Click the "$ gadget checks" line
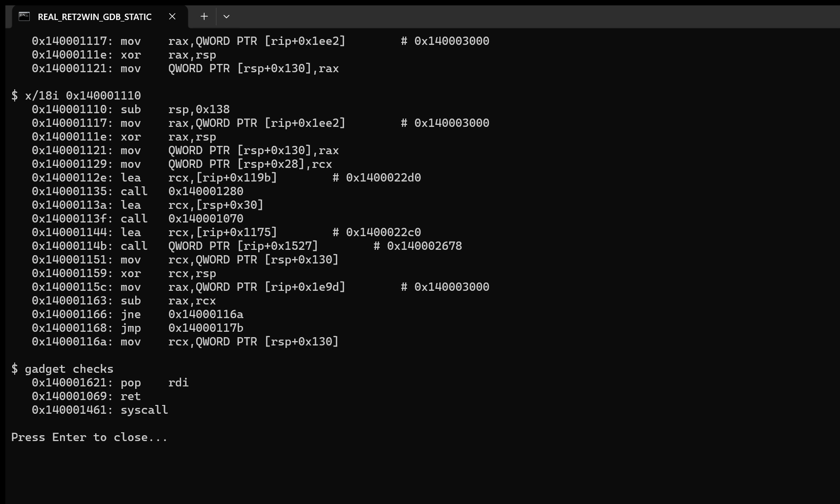 point(62,369)
